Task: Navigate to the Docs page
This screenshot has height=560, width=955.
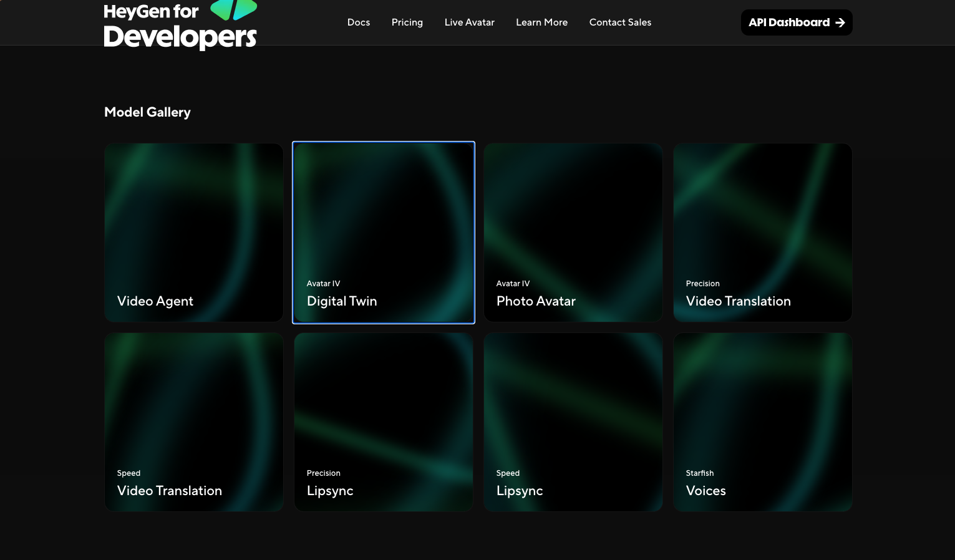Action: [x=359, y=22]
